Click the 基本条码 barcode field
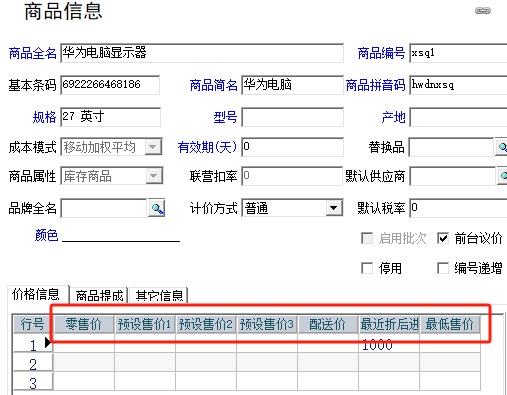Viewport: 507px width, 395px height. 110,85
